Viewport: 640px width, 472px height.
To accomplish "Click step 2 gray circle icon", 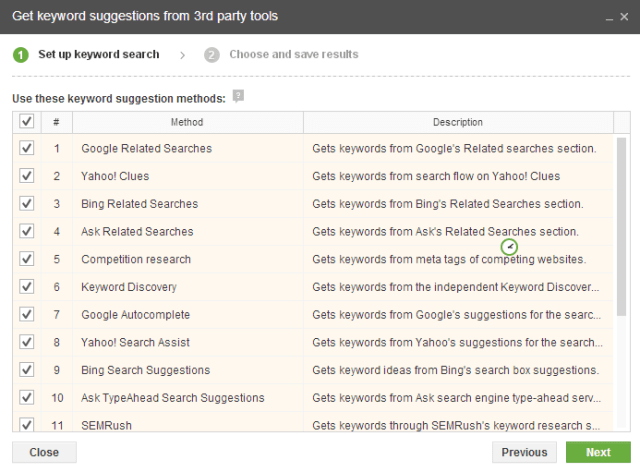I will coord(212,55).
